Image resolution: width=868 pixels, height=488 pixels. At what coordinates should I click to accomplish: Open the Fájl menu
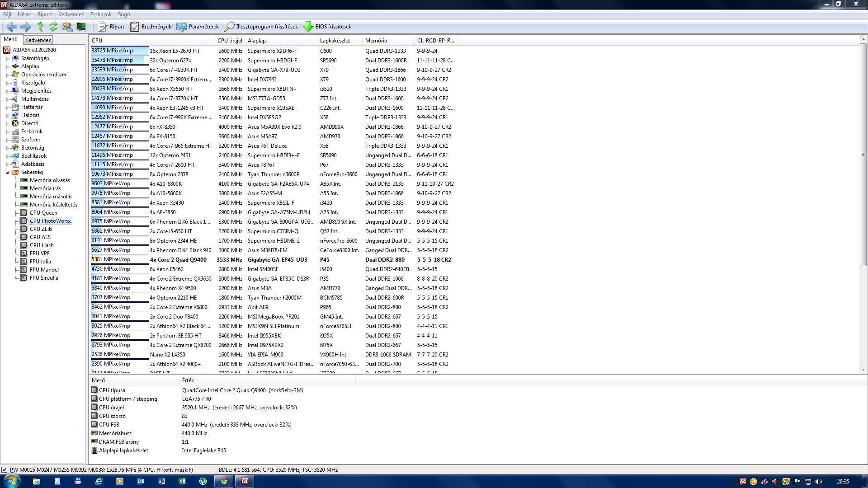[7, 14]
